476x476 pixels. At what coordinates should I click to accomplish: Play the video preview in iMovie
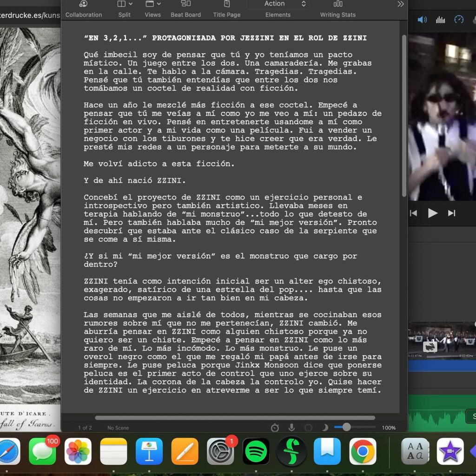click(x=433, y=213)
